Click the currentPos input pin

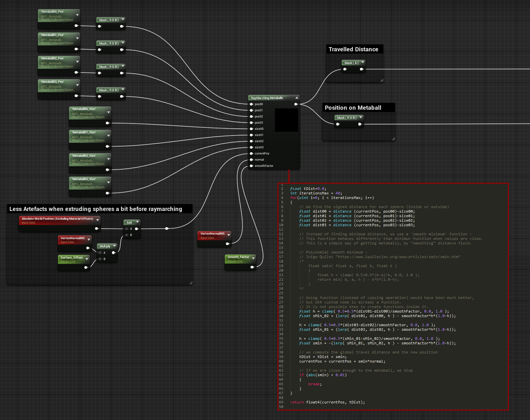[x=252, y=154]
